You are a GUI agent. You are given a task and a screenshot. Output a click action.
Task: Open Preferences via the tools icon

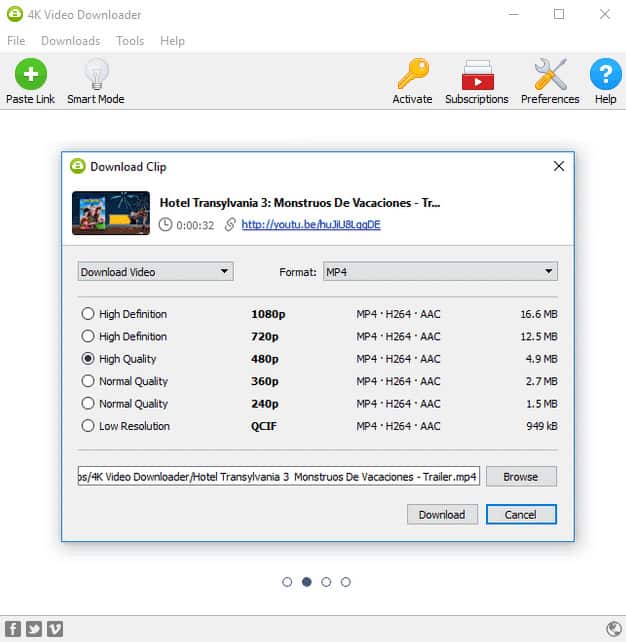[551, 74]
